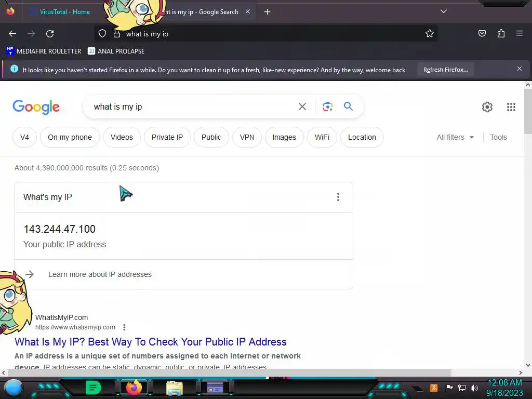Open the green notes app in the taskbar
The width and height of the screenshot is (532, 399).
94,388
